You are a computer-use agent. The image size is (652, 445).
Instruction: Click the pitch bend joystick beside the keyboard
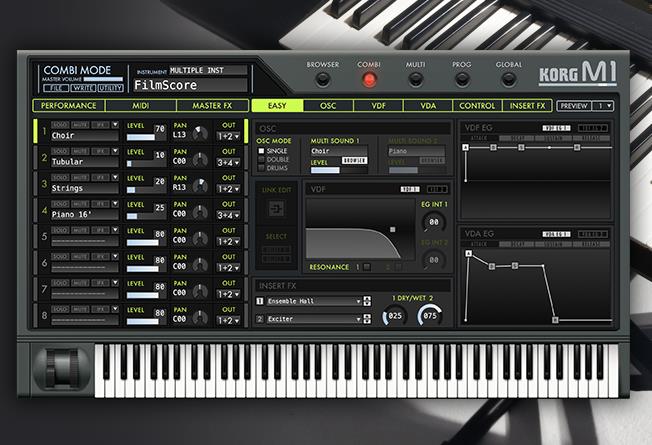click(62, 369)
